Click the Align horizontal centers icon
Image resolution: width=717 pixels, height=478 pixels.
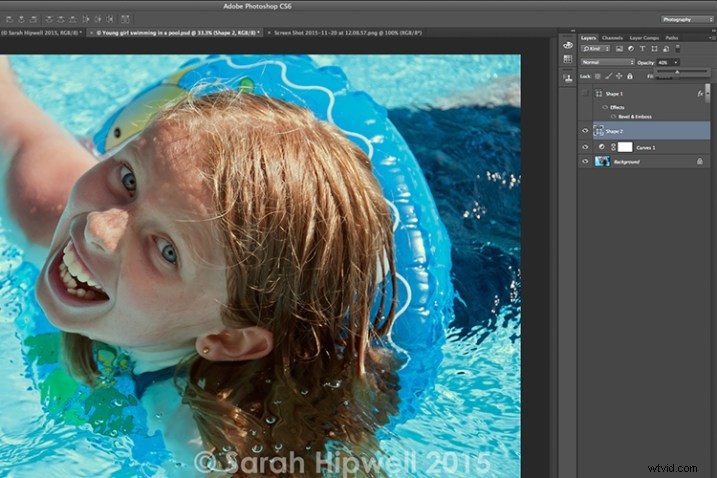pos(21,19)
